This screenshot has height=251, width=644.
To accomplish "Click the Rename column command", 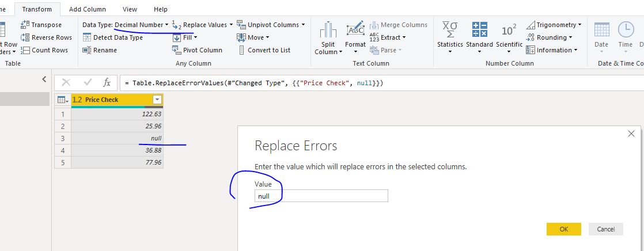I will pyautogui.click(x=100, y=50).
